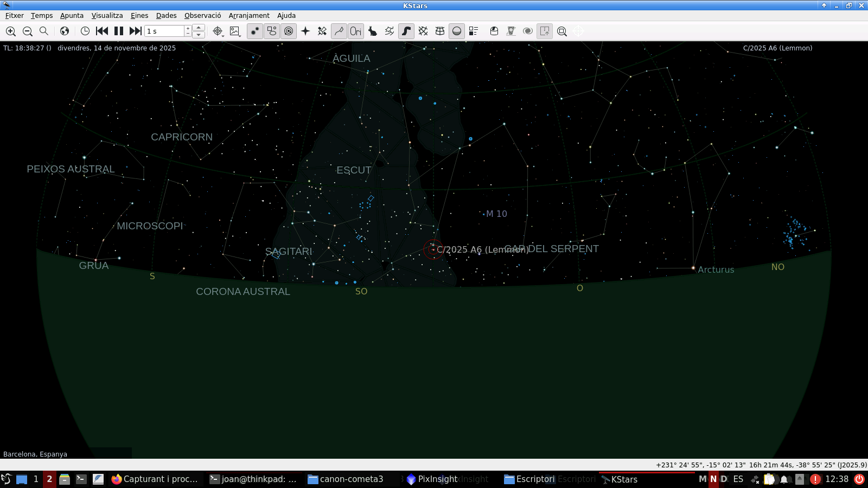This screenshot has height=488, width=868.
Task: Click the zoom out magnifier icon
Action: click(28, 31)
